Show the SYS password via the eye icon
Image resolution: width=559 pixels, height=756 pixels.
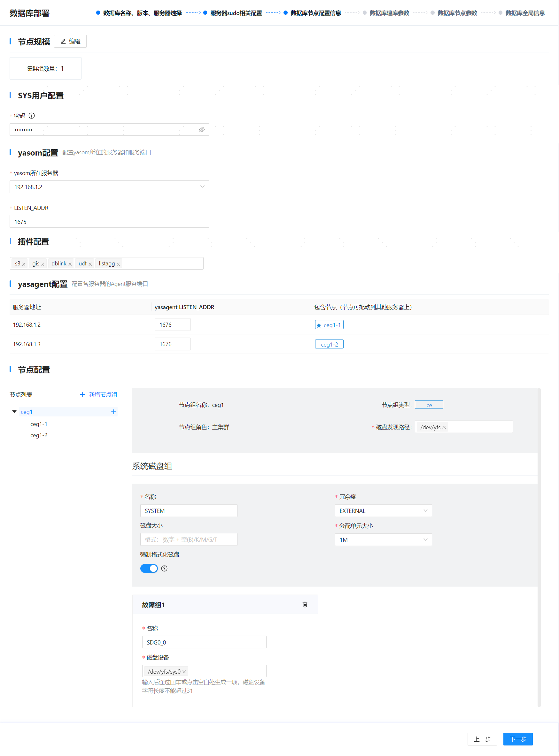coord(202,129)
